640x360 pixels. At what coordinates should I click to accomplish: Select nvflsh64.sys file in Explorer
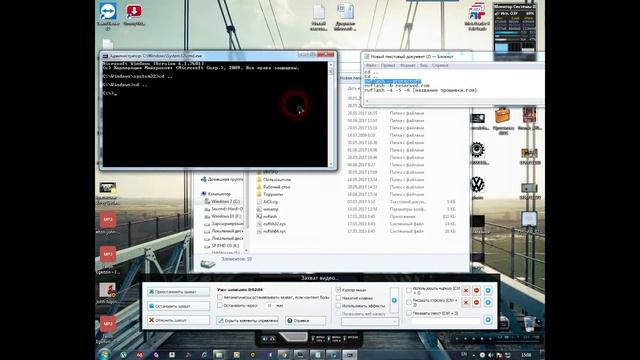pyautogui.click(x=274, y=231)
